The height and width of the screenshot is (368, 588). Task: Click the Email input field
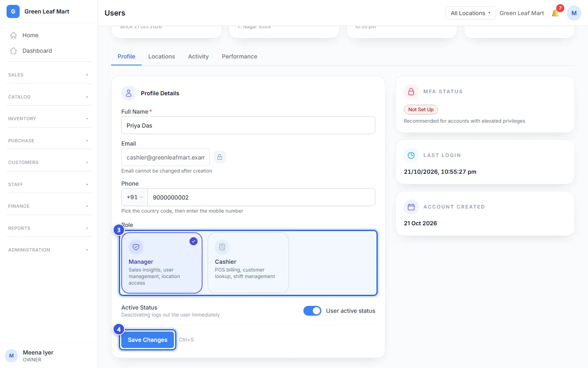(165, 157)
